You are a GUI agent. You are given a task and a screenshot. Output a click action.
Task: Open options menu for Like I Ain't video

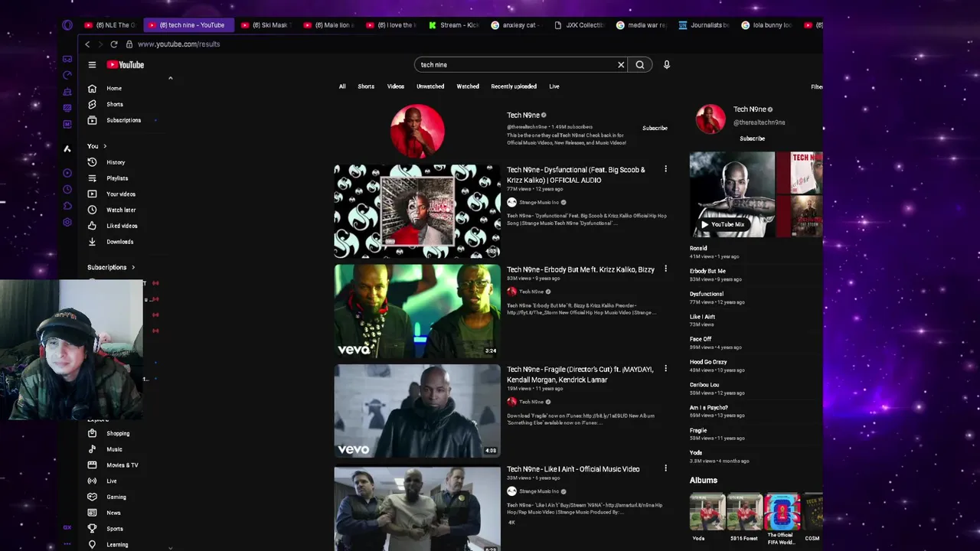[x=665, y=468]
